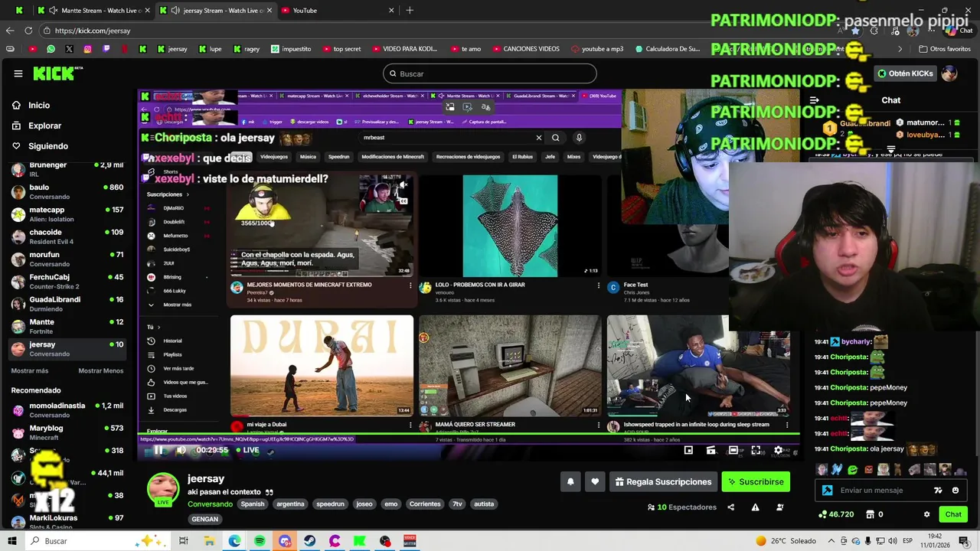Select the Corrientes tag
Screen dimensions: 980x551
click(425, 504)
